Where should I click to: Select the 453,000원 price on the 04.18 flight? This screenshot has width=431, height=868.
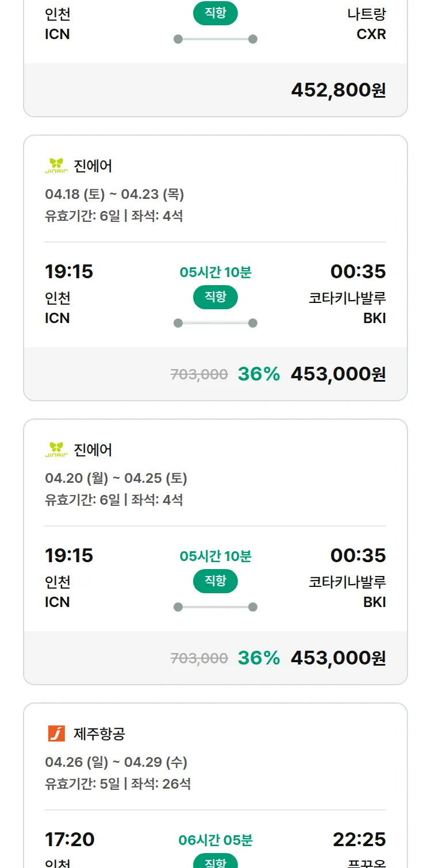[x=338, y=374]
